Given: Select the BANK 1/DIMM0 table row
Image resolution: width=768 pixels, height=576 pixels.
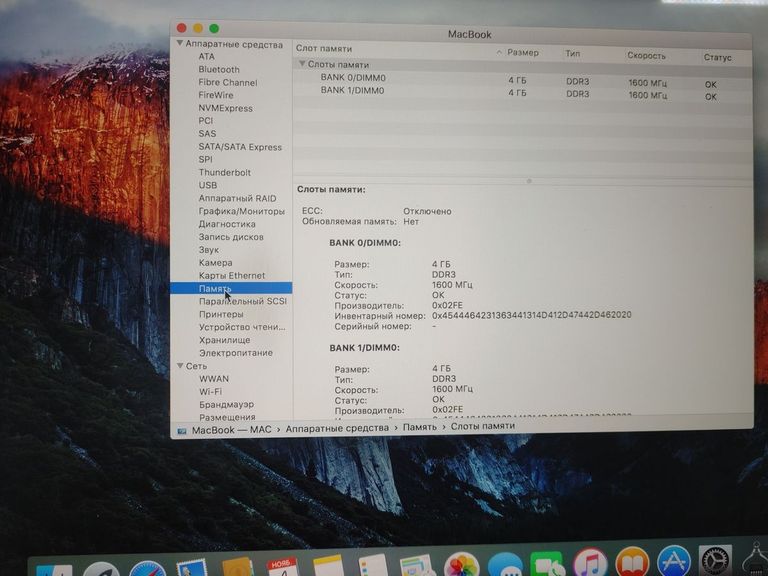Looking at the screenshot, I should (x=522, y=93).
